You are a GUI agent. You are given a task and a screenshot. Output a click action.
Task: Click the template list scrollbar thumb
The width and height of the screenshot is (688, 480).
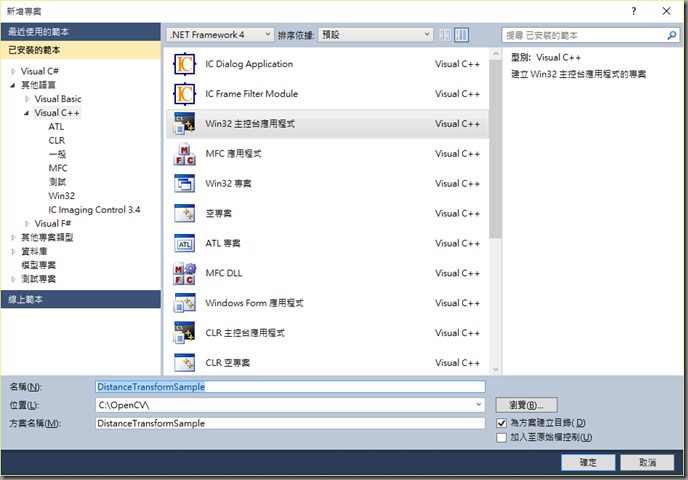pyautogui.click(x=495, y=149)
